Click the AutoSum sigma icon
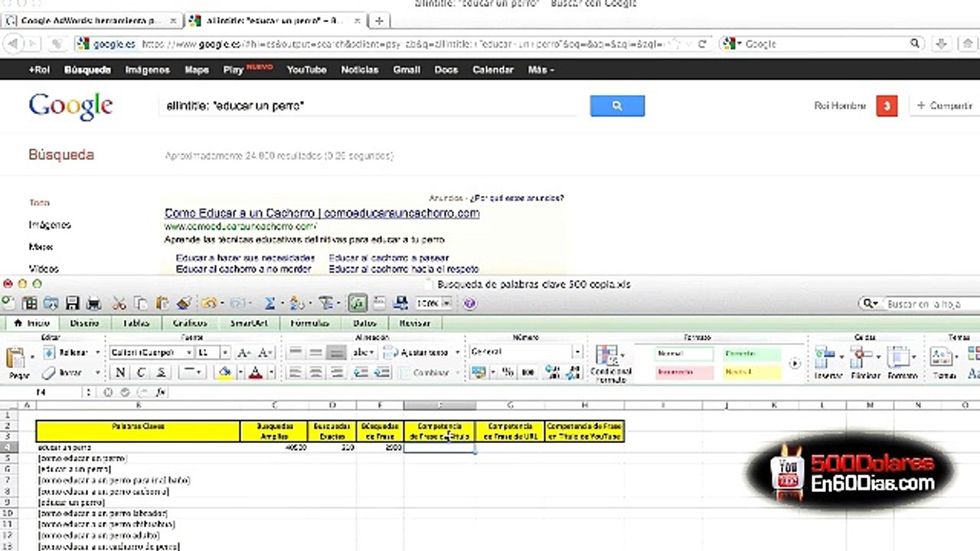This screenshot has height=551, width=980. tap(269, 303)
